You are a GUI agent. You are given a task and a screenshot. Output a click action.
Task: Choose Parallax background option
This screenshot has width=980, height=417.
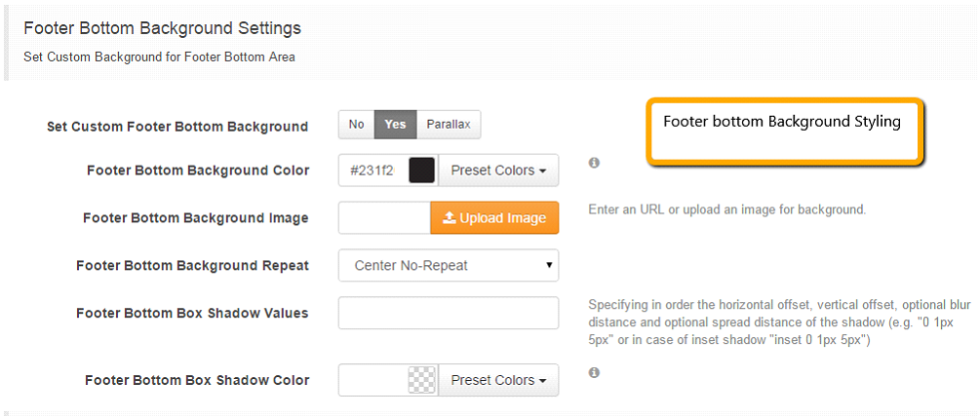[449, 125]
